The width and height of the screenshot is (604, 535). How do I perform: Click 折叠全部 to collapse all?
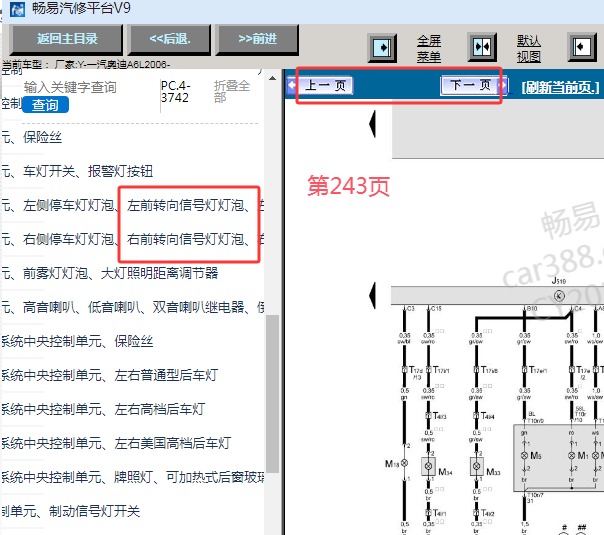pos(232,91)
